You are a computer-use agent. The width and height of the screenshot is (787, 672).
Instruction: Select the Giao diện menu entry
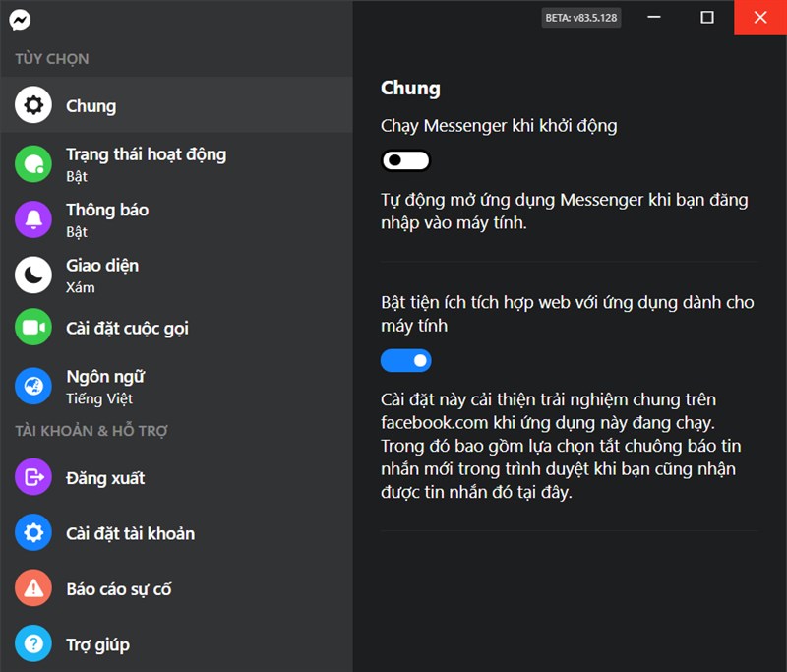click(x=101, y=265)
